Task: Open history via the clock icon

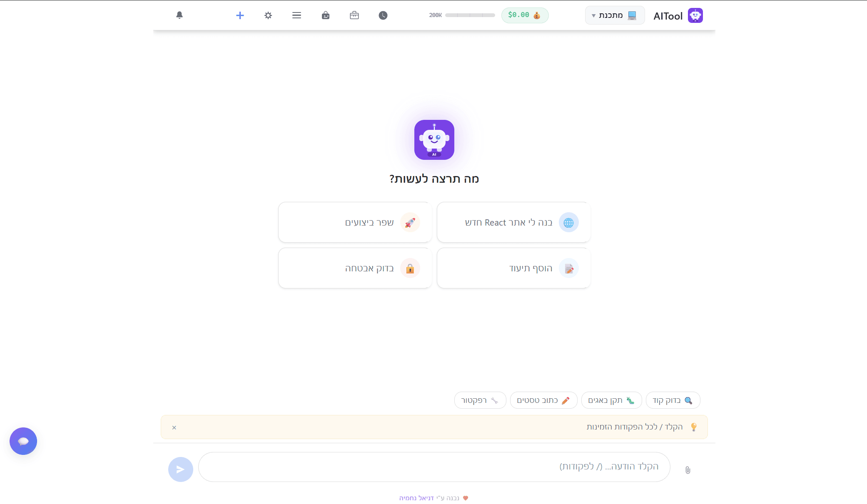Action: click(383, 15)
